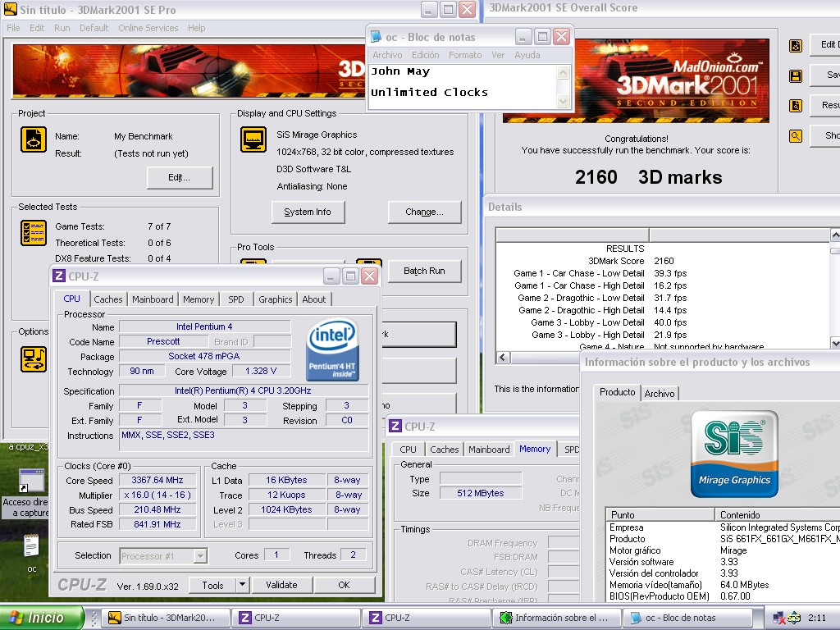Click the yellow save disk icon in Overall Score
This screenshot has width=840, height=630.
pyautogui.click(x=796, y=76)
